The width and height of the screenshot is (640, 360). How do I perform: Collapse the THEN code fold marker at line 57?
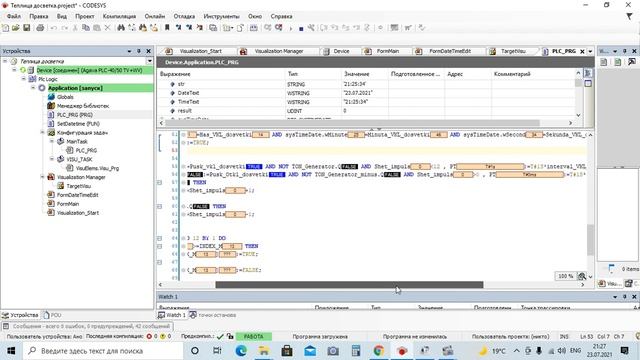(160, 182)
